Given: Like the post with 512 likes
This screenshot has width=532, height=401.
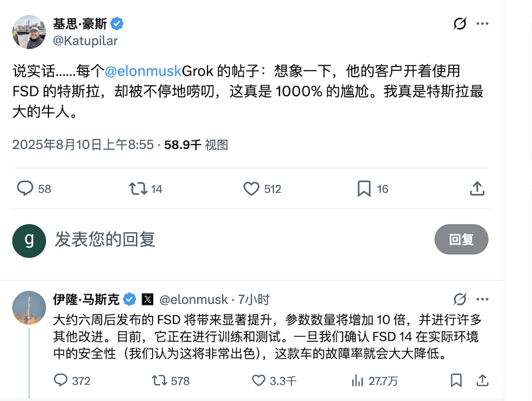Looking at the screenshot, I should tap(251, 188).
